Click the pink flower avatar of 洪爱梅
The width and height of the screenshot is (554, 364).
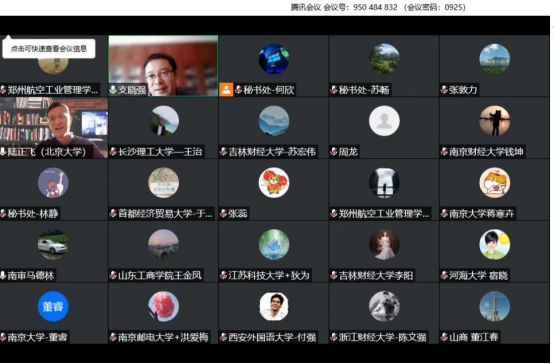[163, 306]
